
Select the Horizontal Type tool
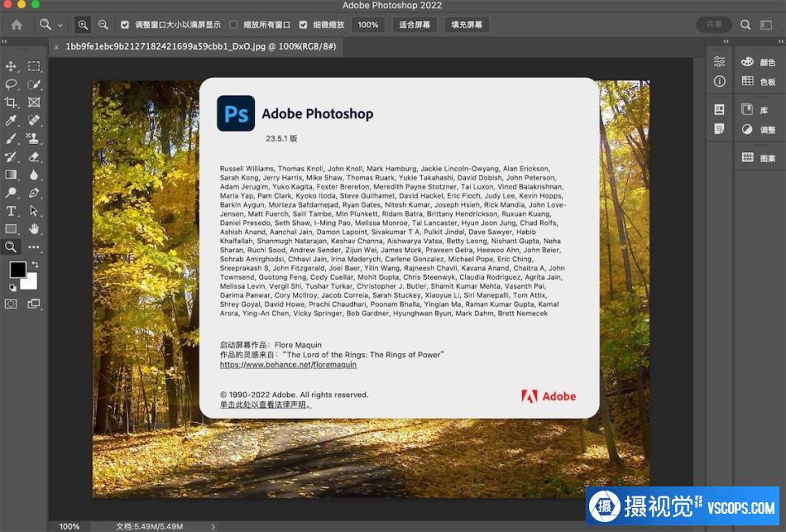tap(11, 211)
